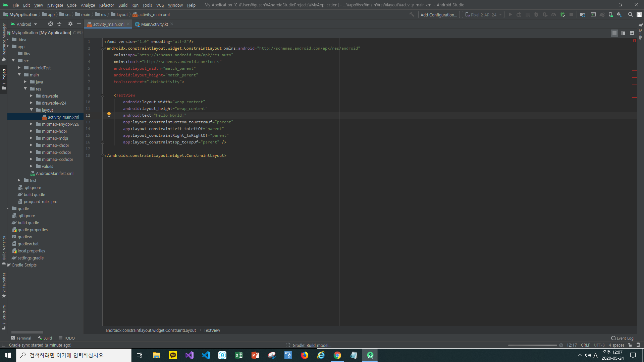644x362 pixels.
Task: Open the SDK Manager icon
Action: (x=619, y=15)
